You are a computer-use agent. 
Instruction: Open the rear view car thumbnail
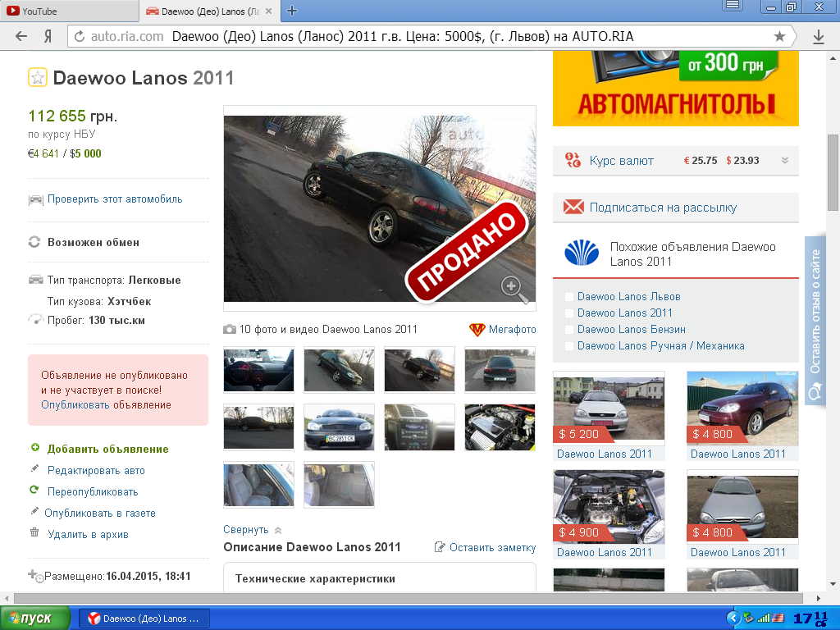click(x=500, y=370)
